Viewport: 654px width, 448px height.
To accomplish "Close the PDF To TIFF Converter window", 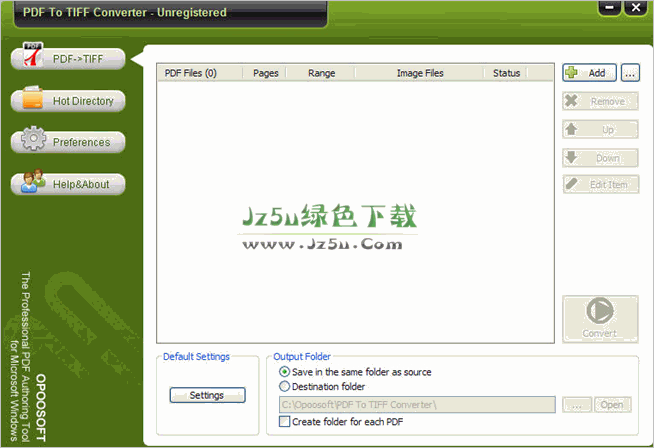I will (x=636, y=8).
